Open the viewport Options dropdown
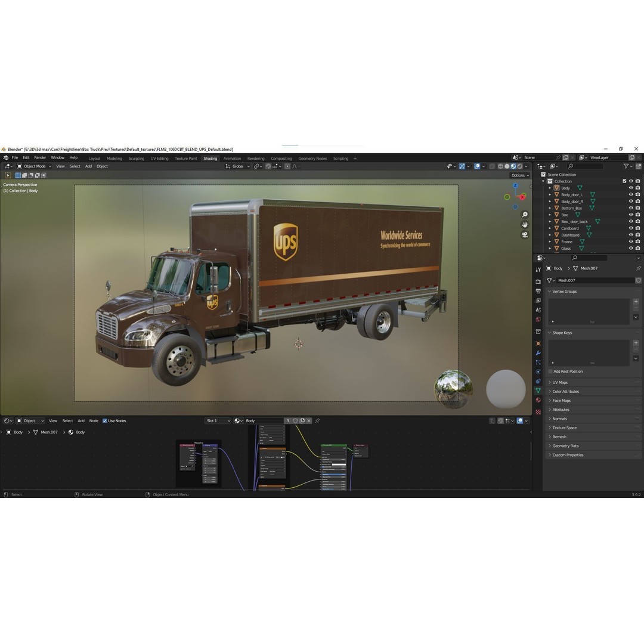Screen dimensions: 644x644 click(519, 175)
